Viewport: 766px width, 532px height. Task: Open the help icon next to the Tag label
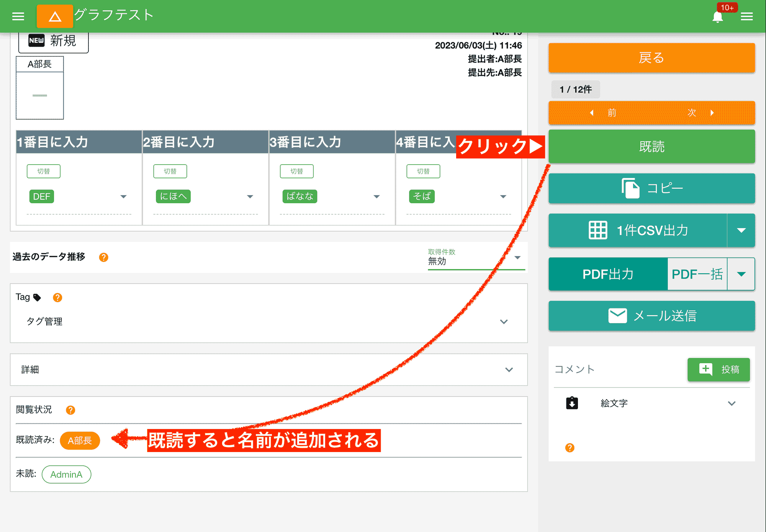tap(57, 297)
